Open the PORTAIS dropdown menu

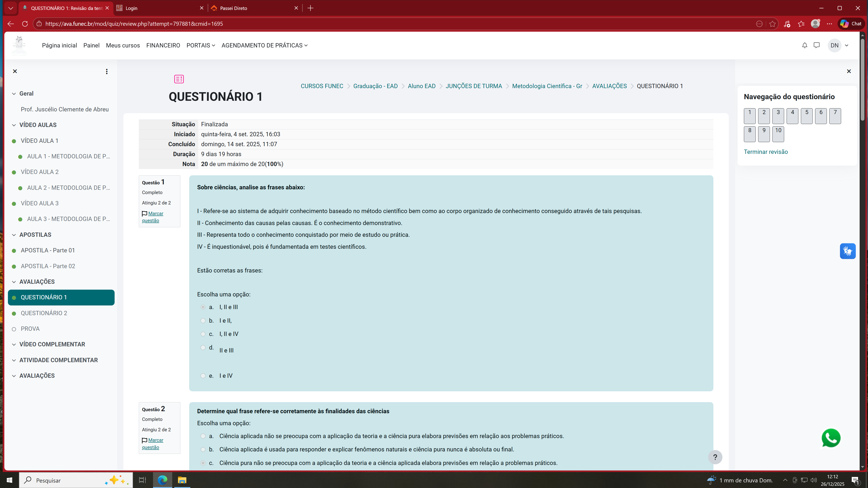(x=200, y=45)
